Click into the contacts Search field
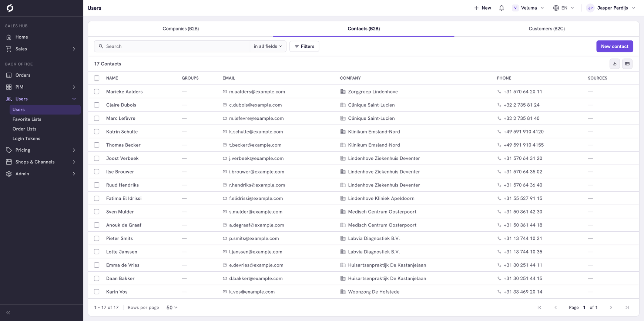The width and height of the screenshot is (644, 321). [x=172, y=46]
